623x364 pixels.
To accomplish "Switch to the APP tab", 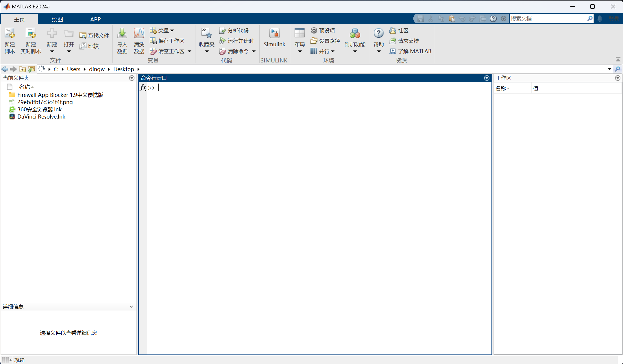I will [x=95, y=19].
